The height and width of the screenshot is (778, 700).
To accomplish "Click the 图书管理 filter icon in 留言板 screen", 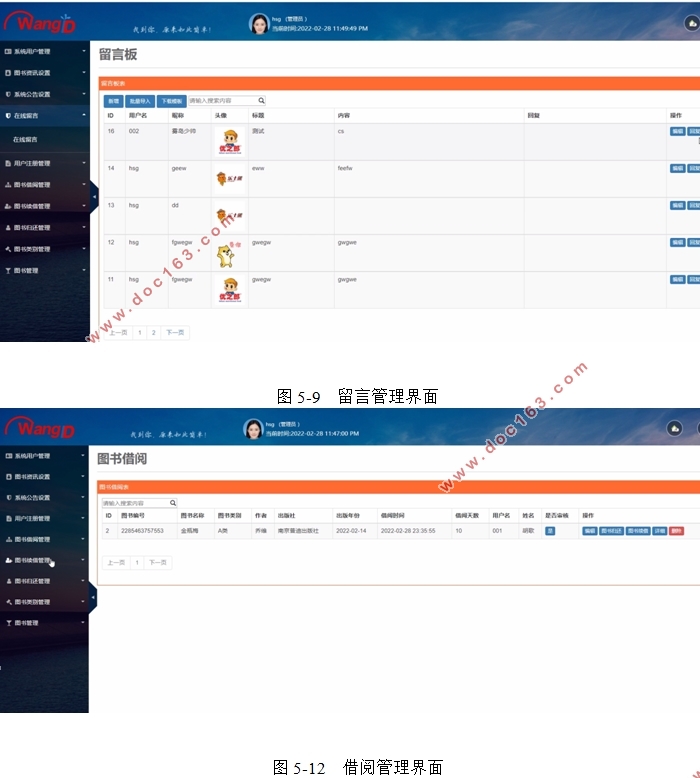I will tap(8, 270).
